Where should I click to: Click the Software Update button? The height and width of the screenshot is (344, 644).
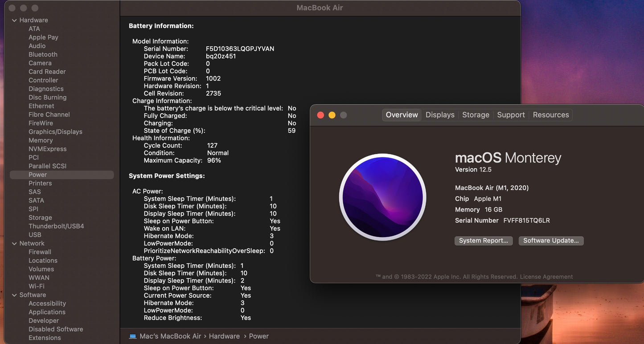click(551, 241)
